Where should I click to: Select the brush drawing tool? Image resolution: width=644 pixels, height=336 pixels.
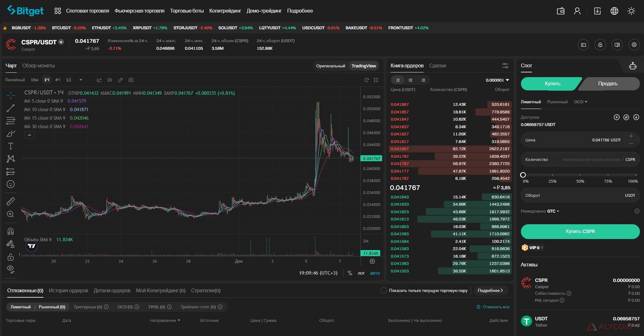coord(10,134)
